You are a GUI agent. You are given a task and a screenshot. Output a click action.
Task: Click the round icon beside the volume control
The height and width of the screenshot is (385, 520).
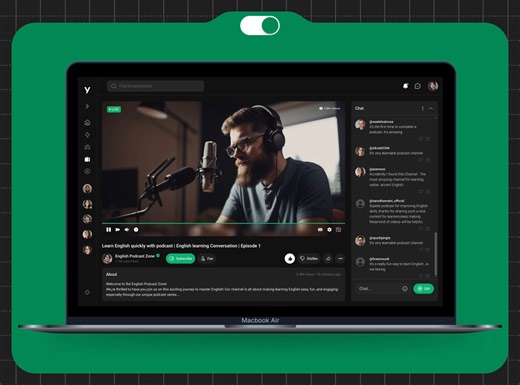pos(136,230)
